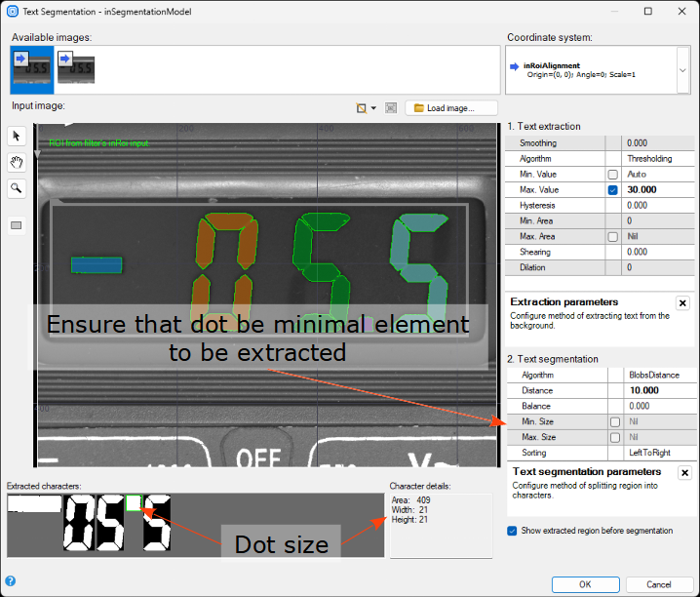Uncheck the Max. Value checkbox

click(612, 189)
